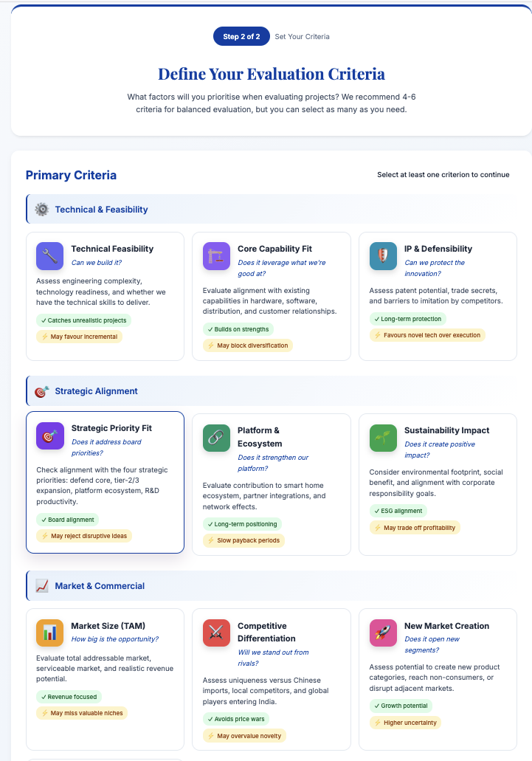
Task: Select the chain-link icon on Platform & Ecosystem
Action: point(215,436)
